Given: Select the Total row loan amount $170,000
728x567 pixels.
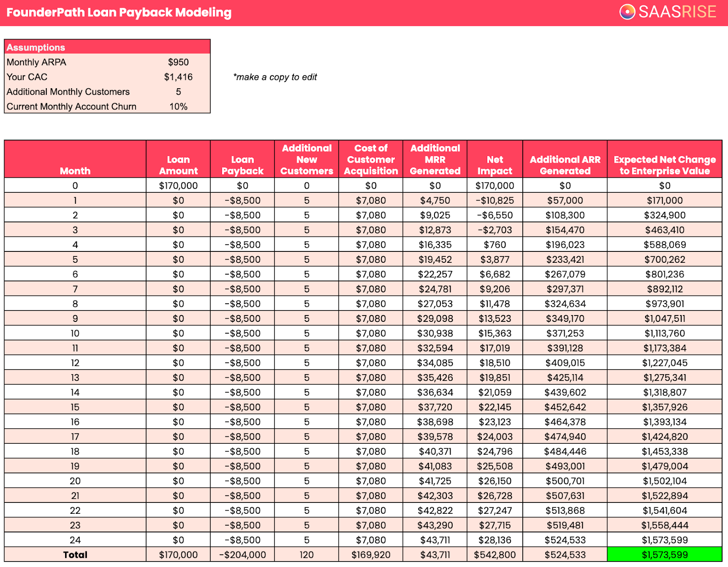Looking at the screenshot, I should pyautogui.click(x=178, y=555).
